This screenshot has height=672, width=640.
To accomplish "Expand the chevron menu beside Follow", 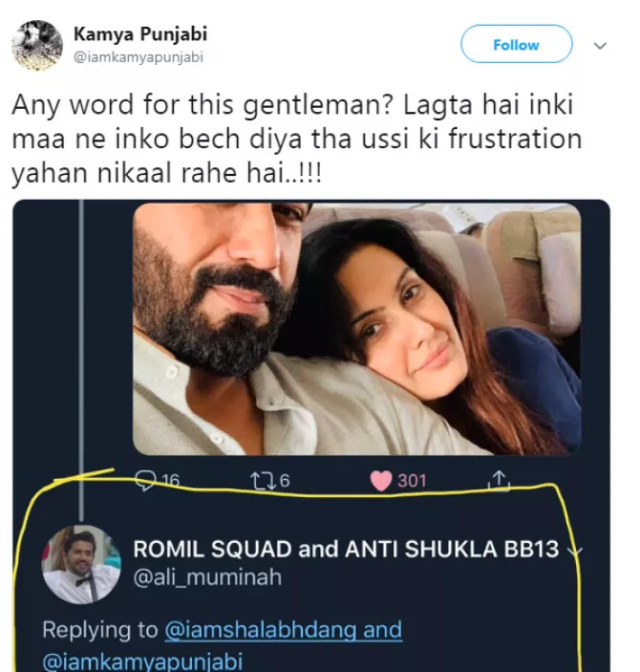I will click(600, 45).
